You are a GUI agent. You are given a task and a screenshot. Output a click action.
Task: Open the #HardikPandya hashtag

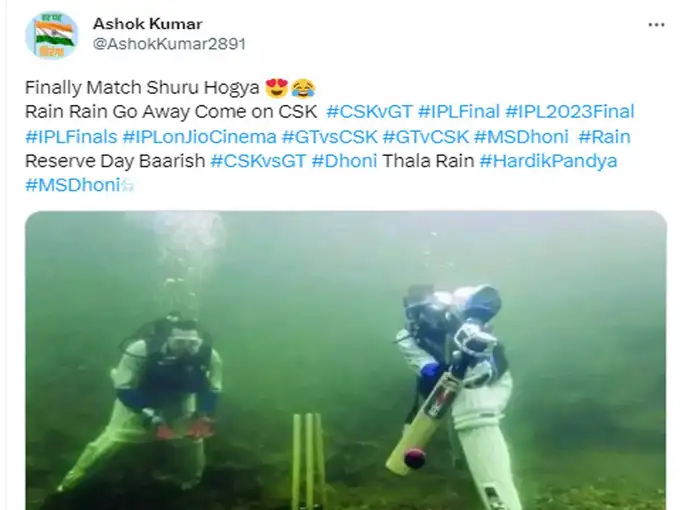pyautogui.click(x=548, y=161)
